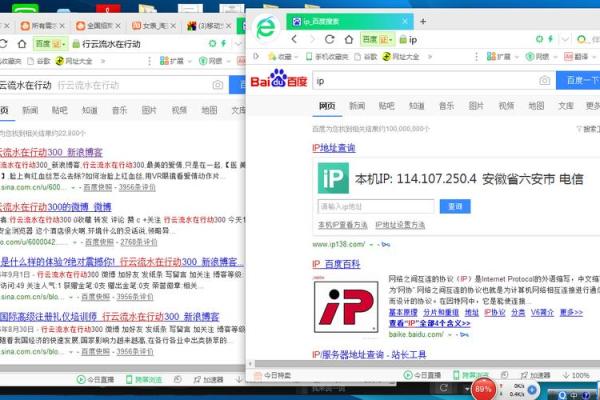Open 收藏 favorites menu in right window
Image resolution: width=600 pixels, height=400 pixels.
pos(283,57)
